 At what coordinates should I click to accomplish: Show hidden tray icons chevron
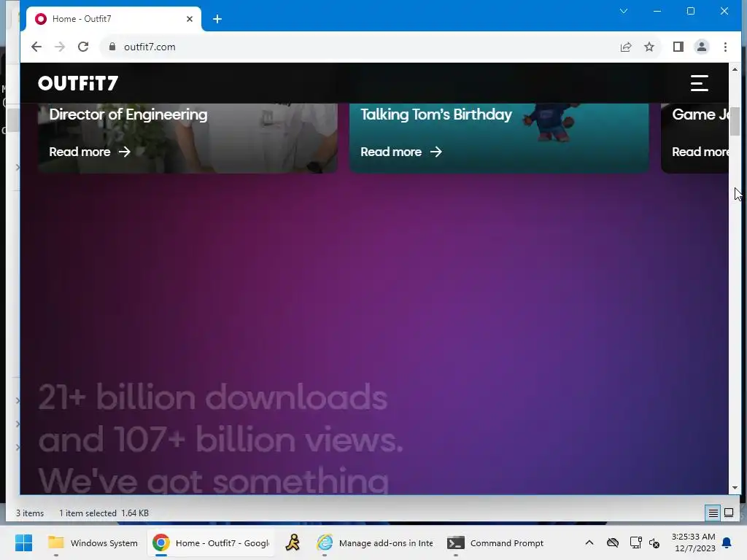tap(589, 542)
